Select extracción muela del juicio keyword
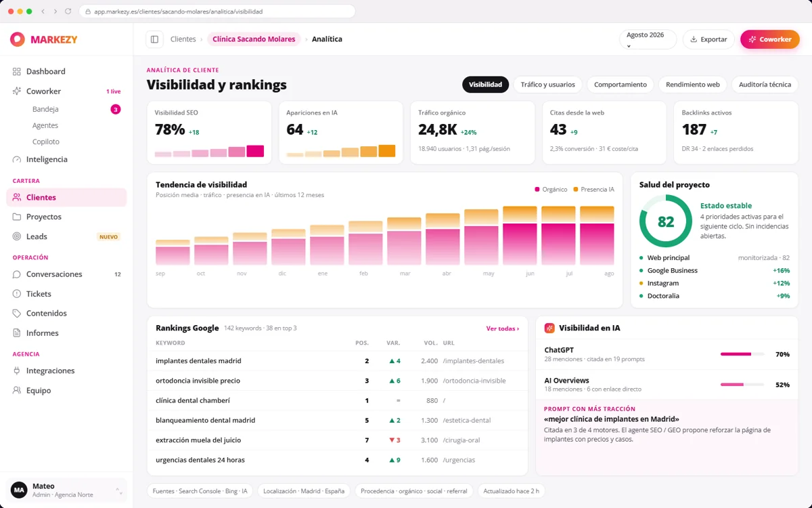812x508 pixels. (337, 440)
